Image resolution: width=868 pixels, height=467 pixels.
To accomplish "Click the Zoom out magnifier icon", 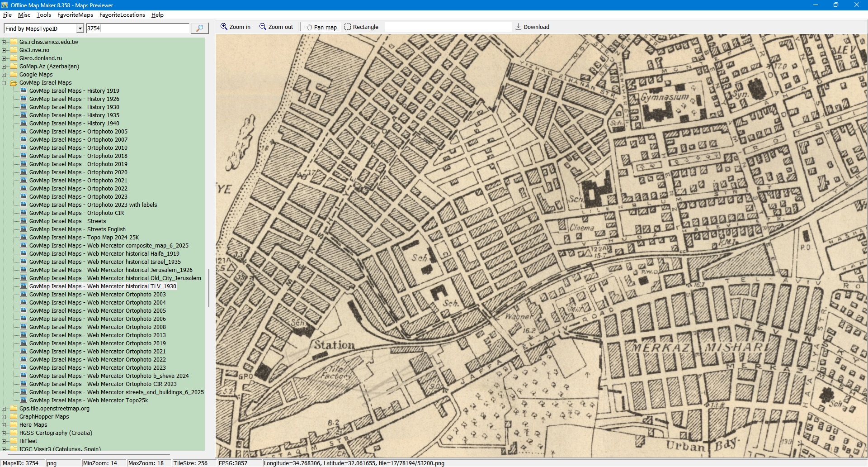I will tap(263, 27).
